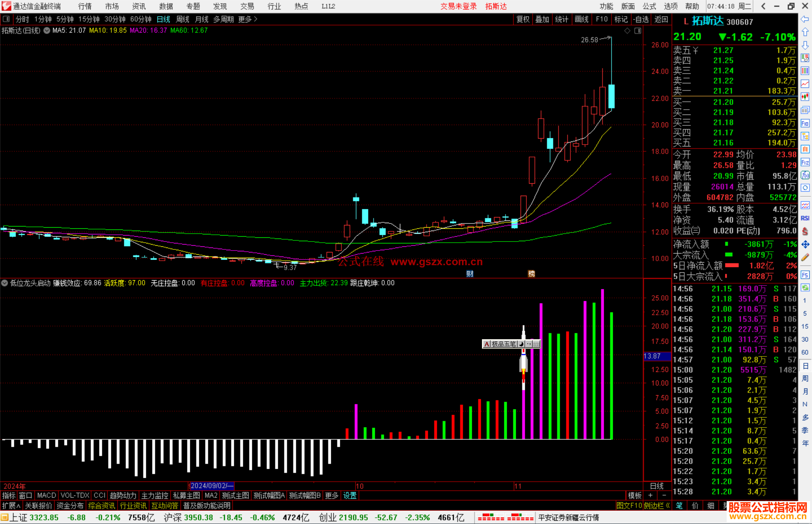The width and height of the screenshot is (812, 524).
Task: Open the 模板 template dropdown
Action: (x=635, y=495)
